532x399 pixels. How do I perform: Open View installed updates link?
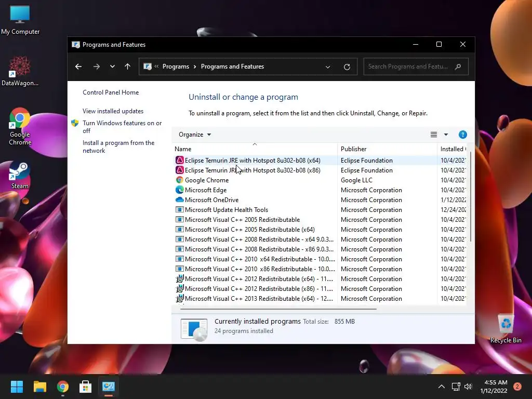[x=113, y=111]
